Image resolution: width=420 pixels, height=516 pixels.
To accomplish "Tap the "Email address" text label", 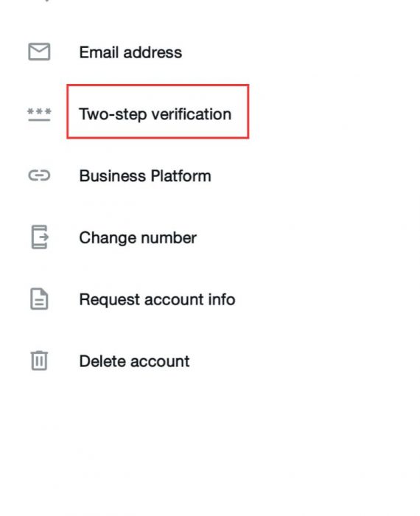I will coord(130,52).
